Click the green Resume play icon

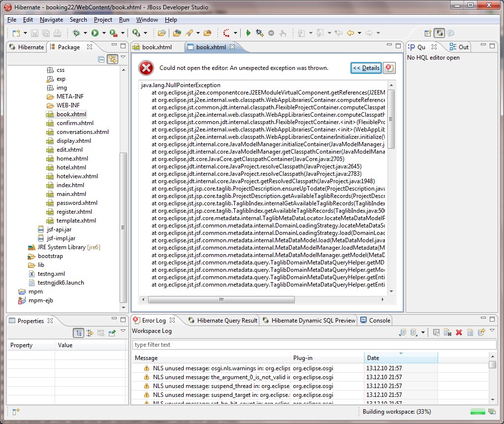248,33
